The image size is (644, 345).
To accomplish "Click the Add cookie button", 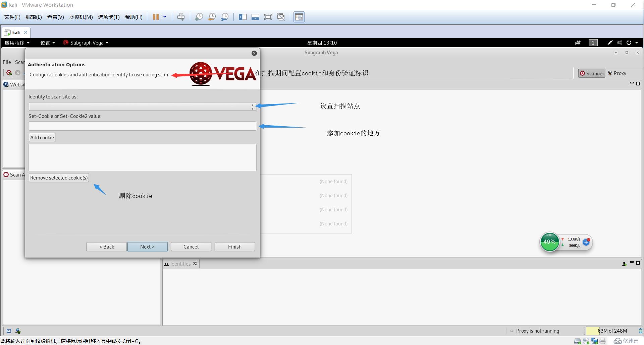I will click(x=42, y=138).
